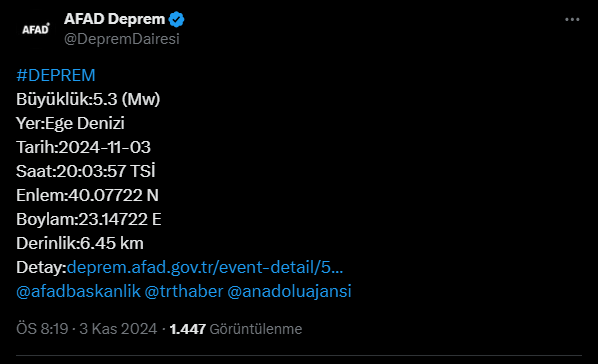Image resolution: width=598 pixels, height=364 pixels.
Task: Click the 1.447 view count number
Action: click(x=188, y=329)
